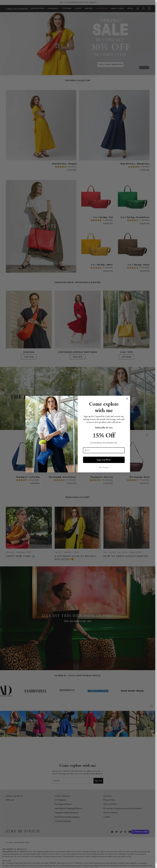Viewport: 157px width, 868px height.
Task: Visit the Instagram icon in the footer
Action: [x=125, y=832]
